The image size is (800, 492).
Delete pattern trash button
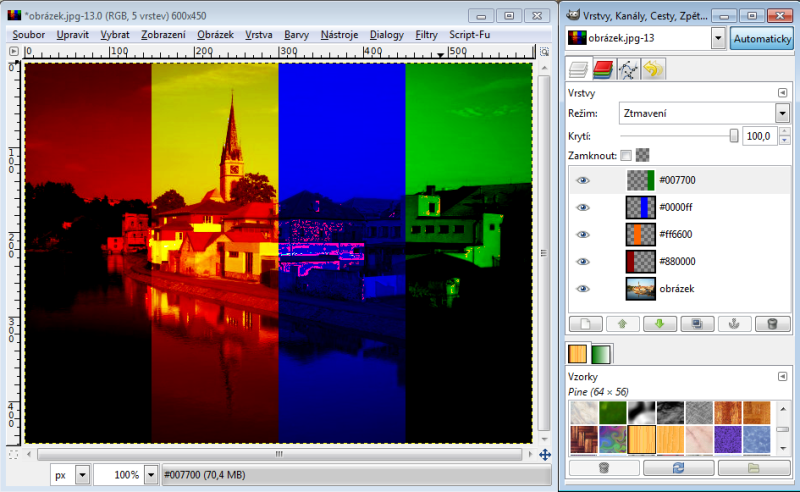pyautogui.click(x=604, y=468)
